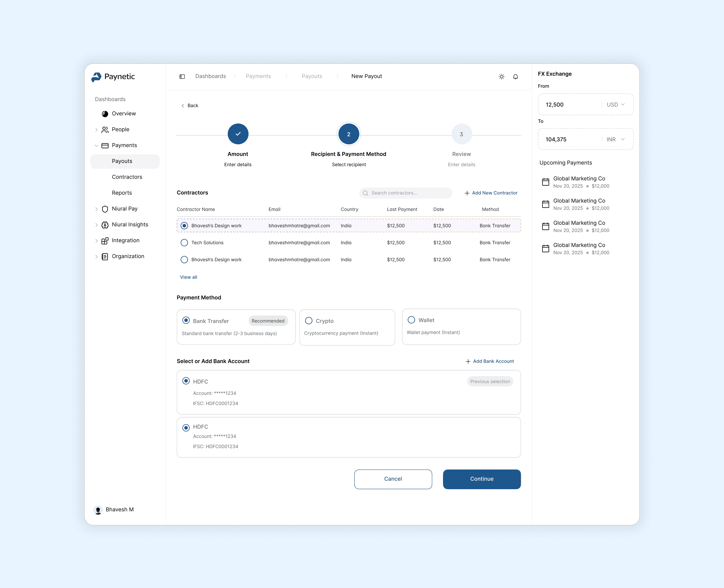Toggle the sidebar panel icon
The width and height of the screenshot is (724, 588).
pyautogui.click(x=182, y=76)
